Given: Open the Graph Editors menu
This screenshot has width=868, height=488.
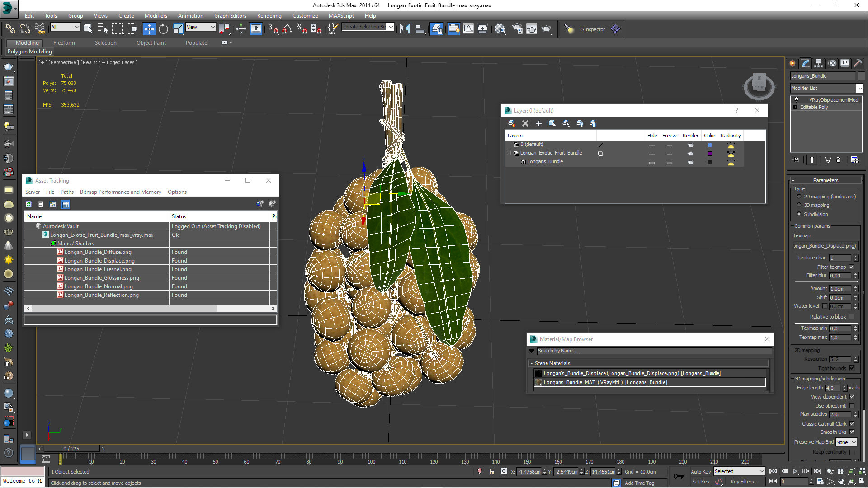Looking at the screenshot, I should coord(230,15).
